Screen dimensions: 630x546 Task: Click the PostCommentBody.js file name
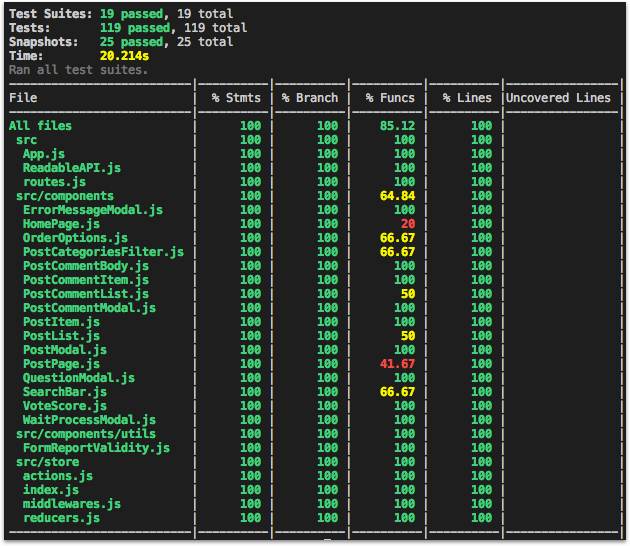pyautogui.click(x=86, y=266)
